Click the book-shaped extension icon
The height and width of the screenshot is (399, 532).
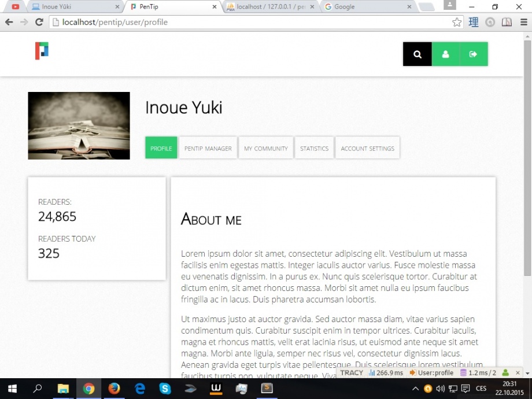click(507, 23)
